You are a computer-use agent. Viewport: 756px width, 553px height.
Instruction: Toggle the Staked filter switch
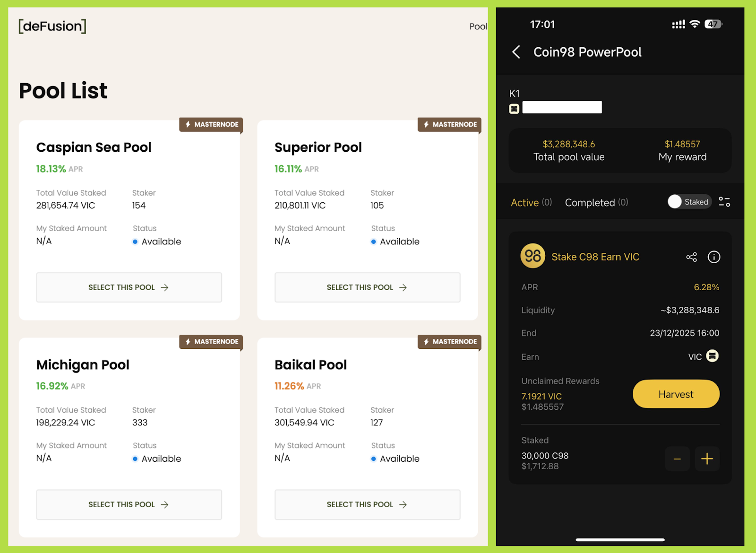pos(689,202)
